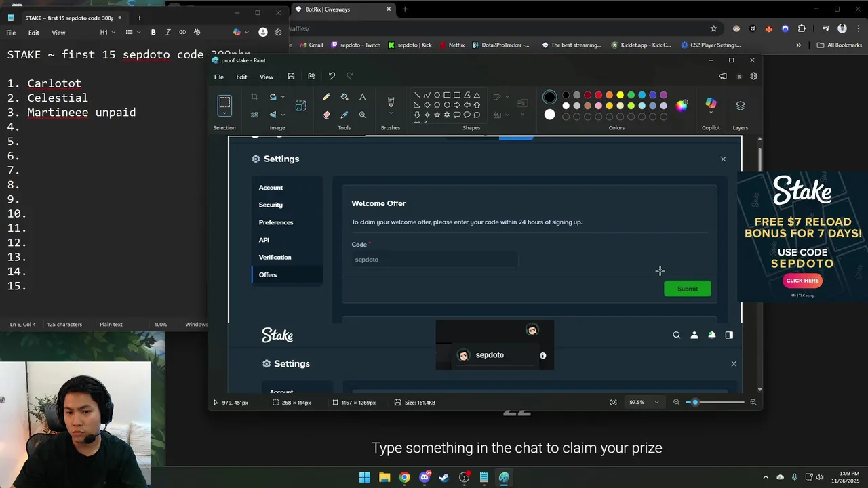The height and width of the screenshot is (488, 868).
Task: Open the Paint File menu
Action: [x=219, y=77]
